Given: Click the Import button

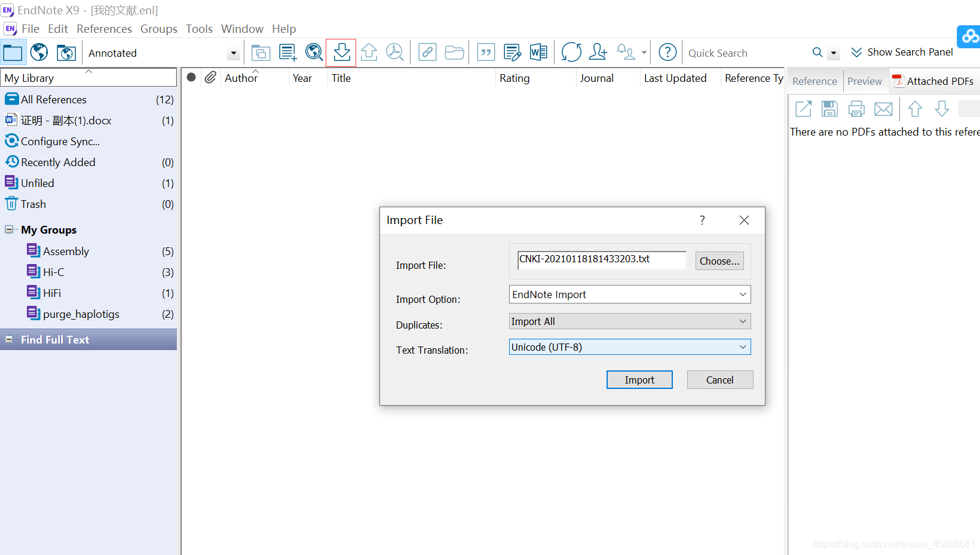Looking at the screenshot, I should 639,380.
